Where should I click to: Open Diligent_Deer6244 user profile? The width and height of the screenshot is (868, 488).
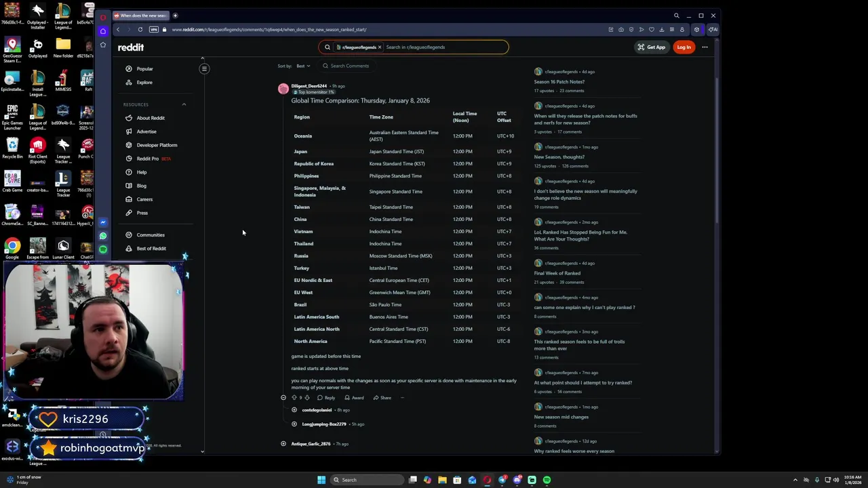click(309, 86)
